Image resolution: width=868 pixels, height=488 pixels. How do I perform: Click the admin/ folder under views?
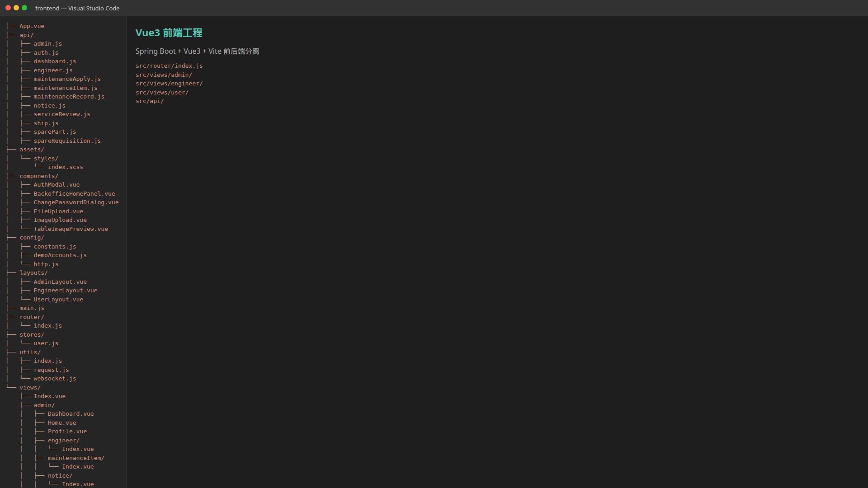pos(44,405)
